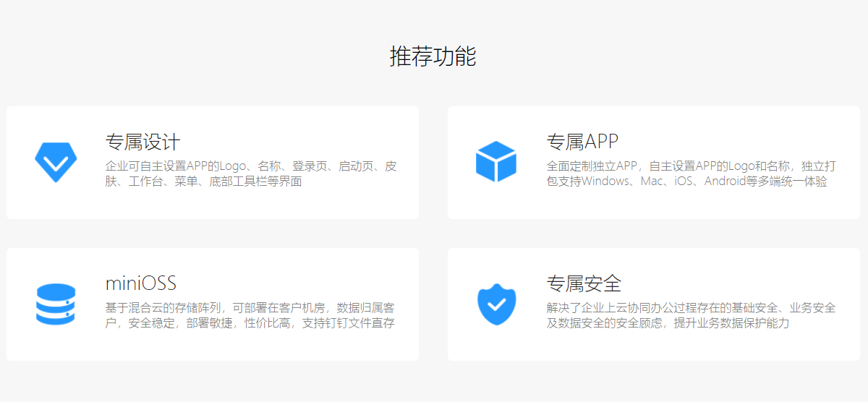Click the line starting with 解决了企业上云协同办公
This screenshot has height=402, width=868.
coord(691,308)
